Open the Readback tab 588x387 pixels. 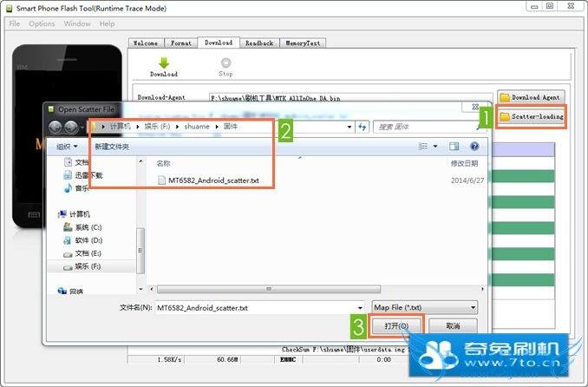(259, 43)
